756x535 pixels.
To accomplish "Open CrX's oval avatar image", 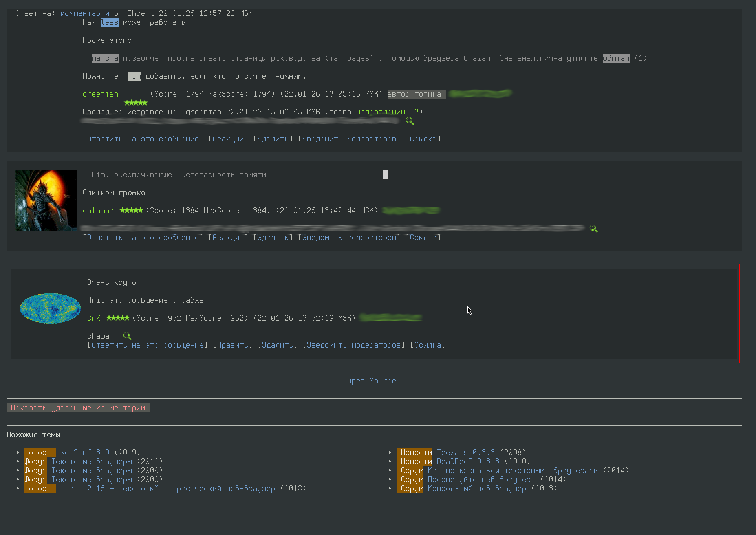I will pos(51,308).
